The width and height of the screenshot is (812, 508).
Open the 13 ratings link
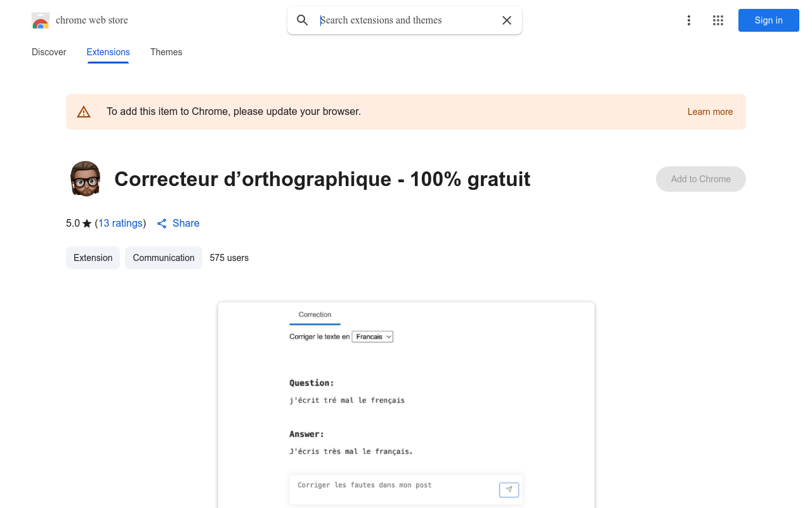[x=121, y=223]
